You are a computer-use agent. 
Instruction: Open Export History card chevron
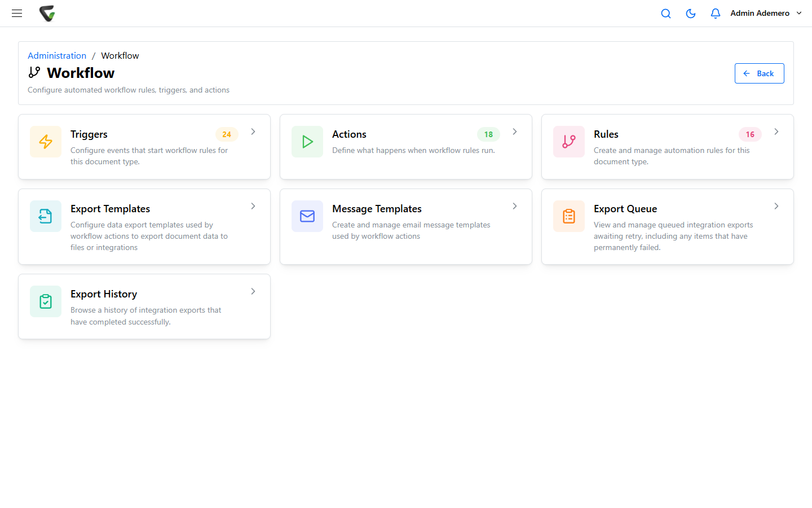tap(253, 291)
